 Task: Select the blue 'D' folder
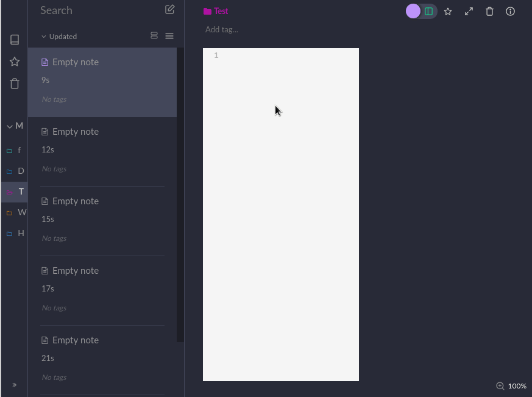coord(15,171)
